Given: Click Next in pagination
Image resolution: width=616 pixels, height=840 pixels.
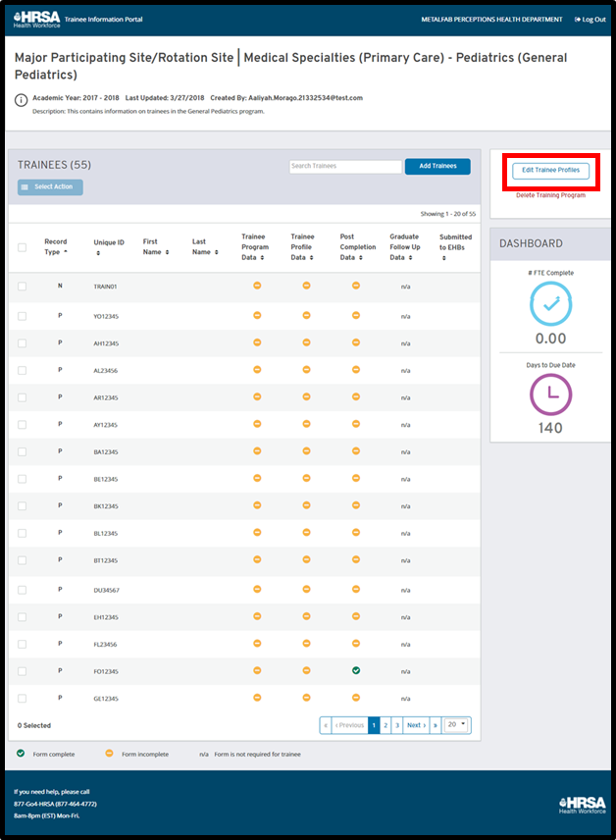Looking at the screenshot, I should coord(416,725).
